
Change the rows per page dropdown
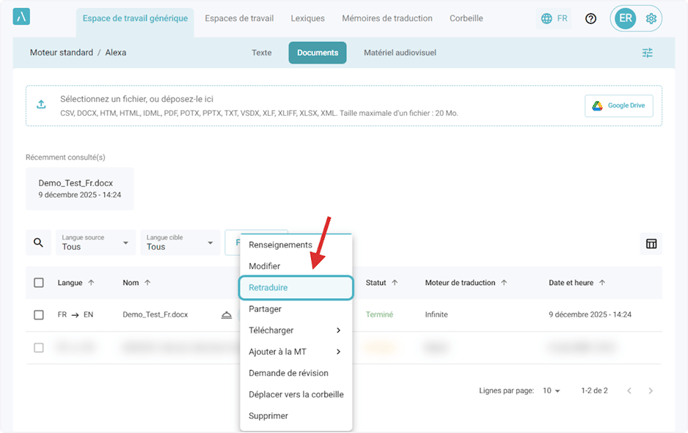[x=551, y=390]
